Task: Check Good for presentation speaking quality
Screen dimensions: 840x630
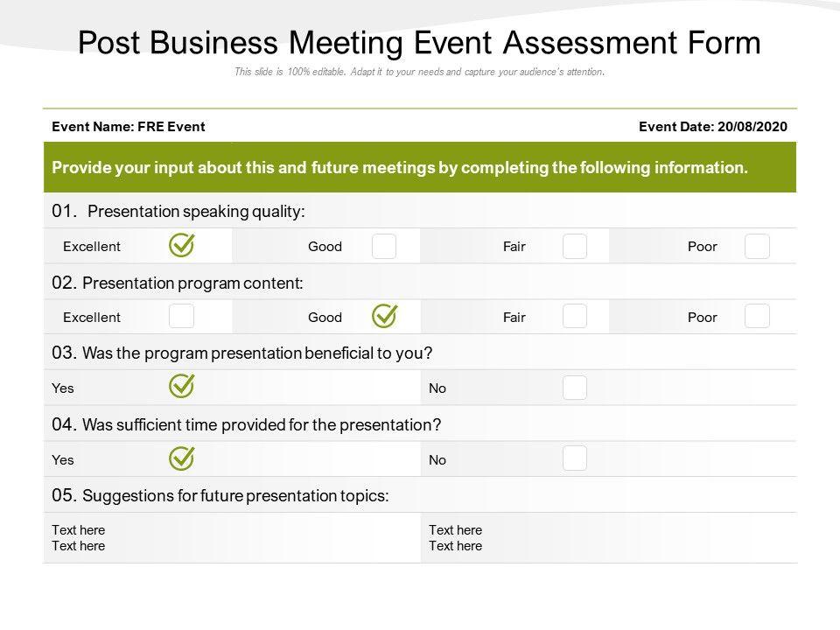Action: point(384,247)
